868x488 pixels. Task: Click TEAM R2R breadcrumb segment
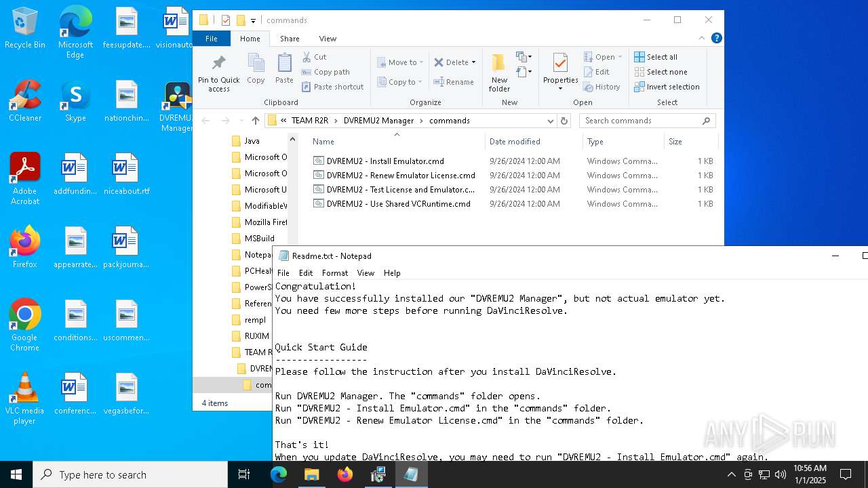(x=310, y=121)
